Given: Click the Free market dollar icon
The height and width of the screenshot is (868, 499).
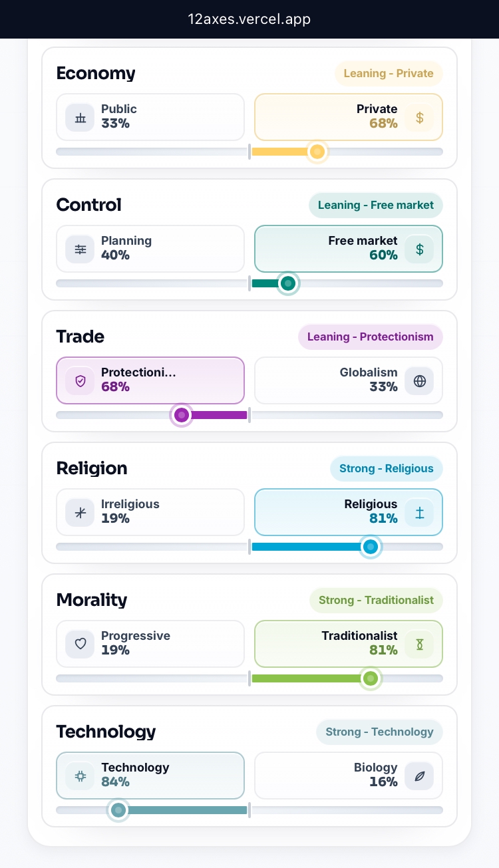Looking at the screenshot, I should point(419,249).
